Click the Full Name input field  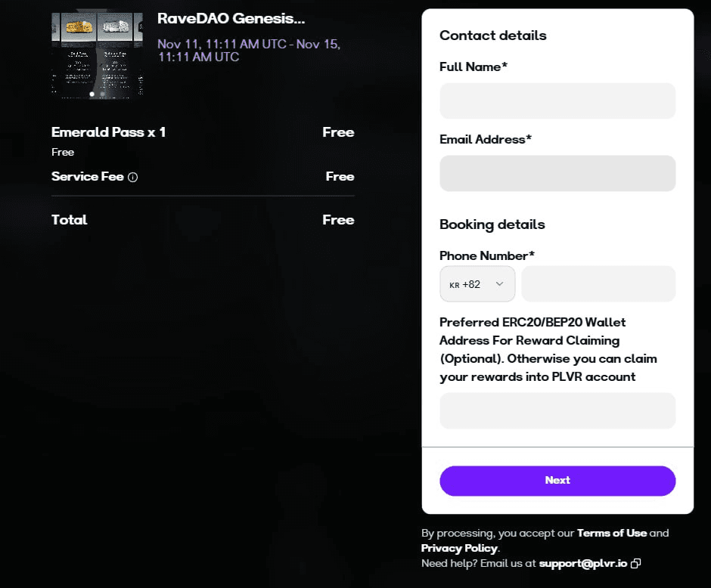click(557, 101)
